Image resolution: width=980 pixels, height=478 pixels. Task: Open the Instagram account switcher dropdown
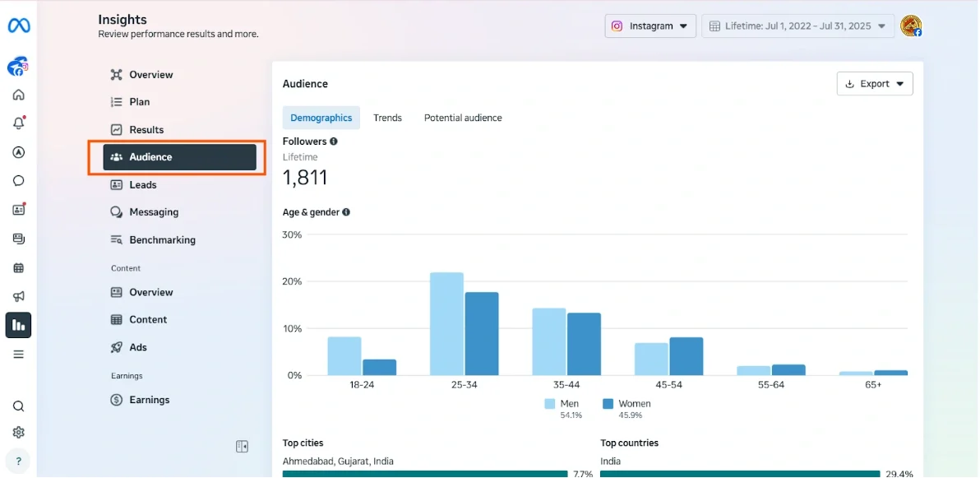(x=650, y=26)
